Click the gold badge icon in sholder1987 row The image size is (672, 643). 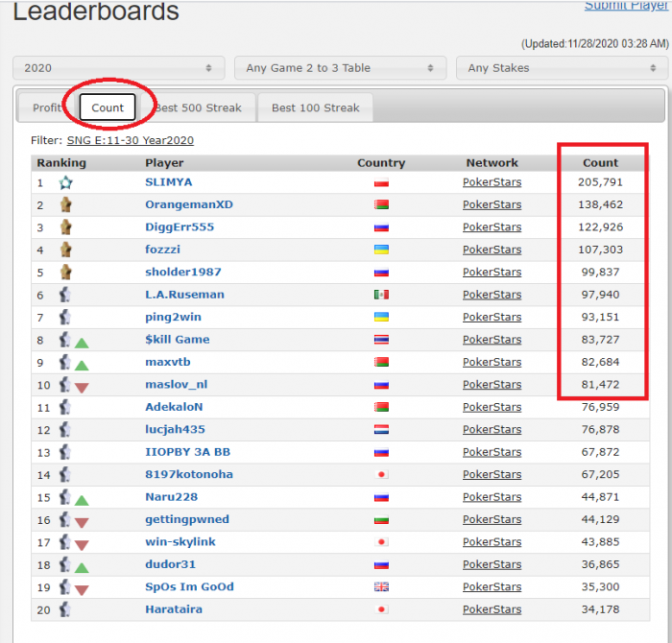pos(65,272)
